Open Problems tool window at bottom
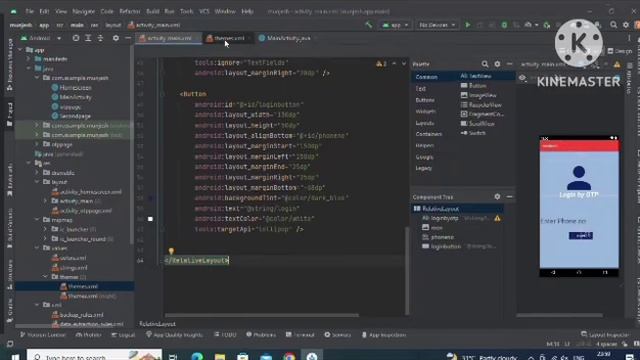 pyautogui.click(x=261, y=335)
